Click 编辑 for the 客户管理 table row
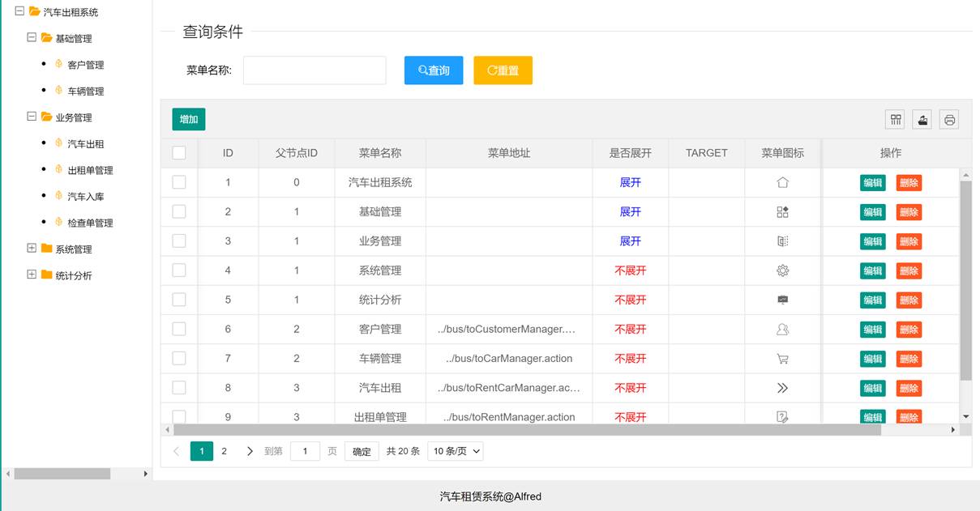 873,330
